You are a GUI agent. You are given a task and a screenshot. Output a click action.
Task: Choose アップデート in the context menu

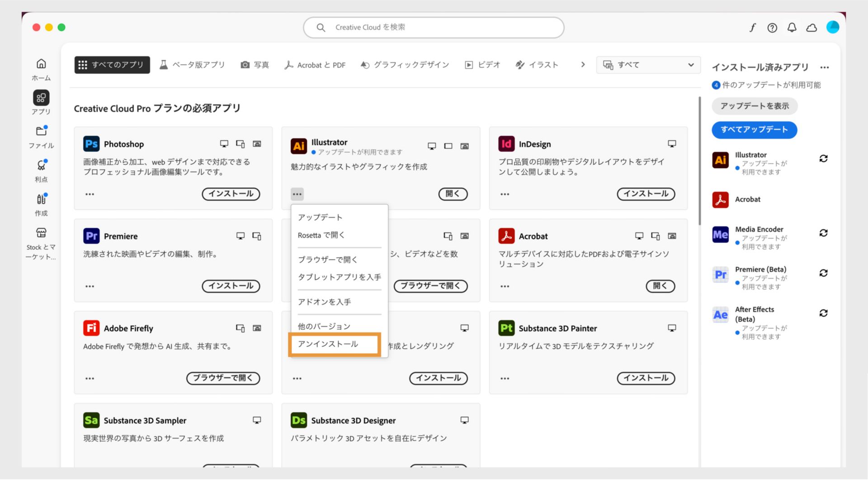(340, 217)
